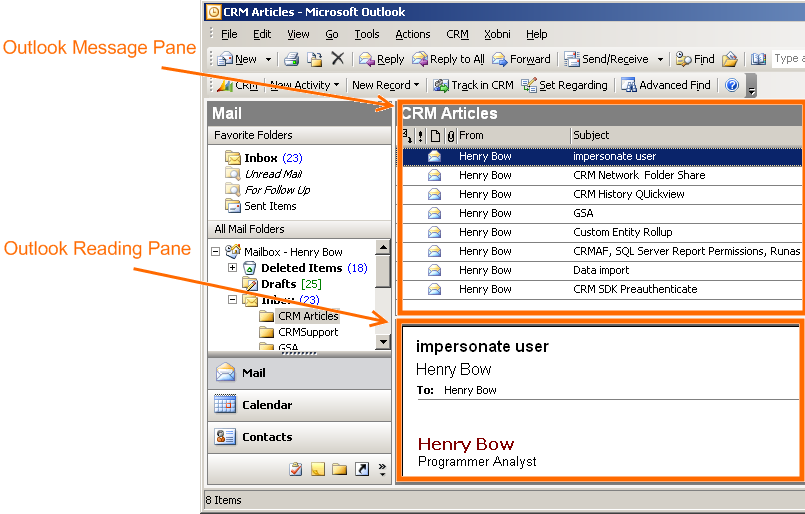This screenshot has width=805, height=514.
Task: Click folder list scroll down arrow
Action: coord(383,341)
